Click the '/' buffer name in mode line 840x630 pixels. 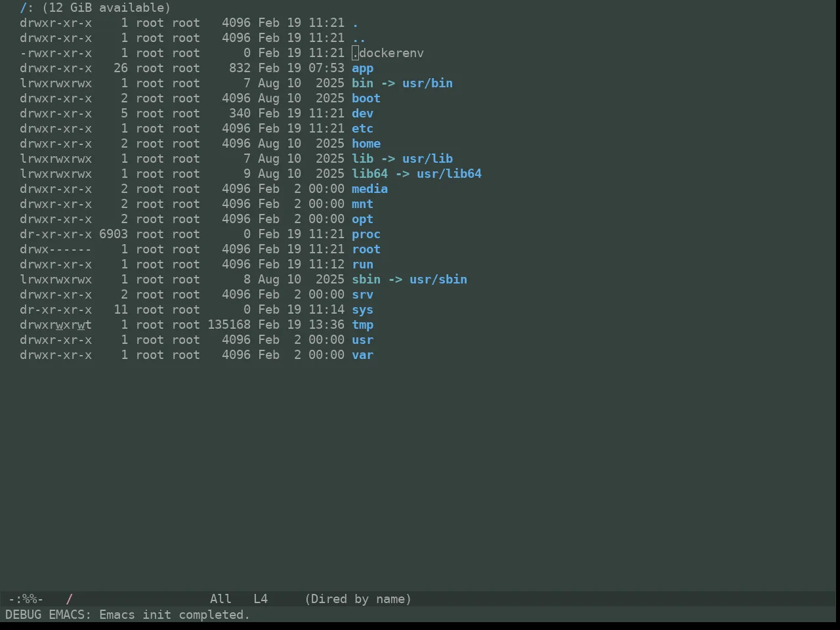pyautogui.click(x=70, y=599)
